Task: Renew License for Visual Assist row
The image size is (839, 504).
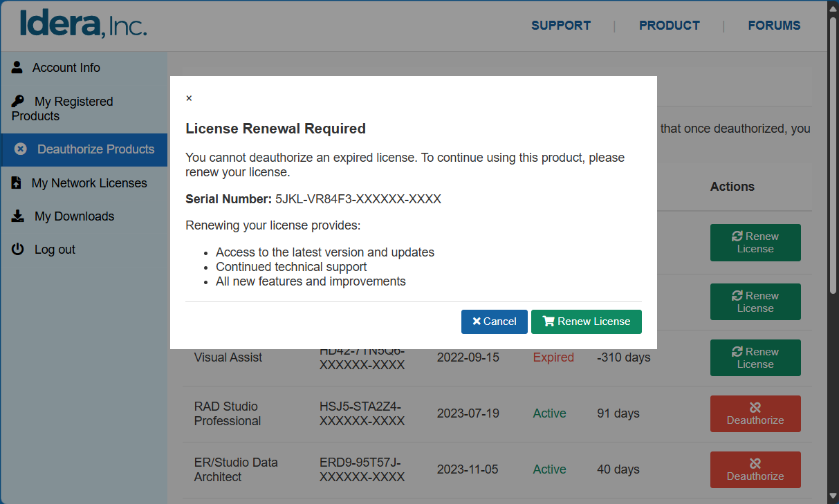Action: pyautogui.click(x=755, y=357)
